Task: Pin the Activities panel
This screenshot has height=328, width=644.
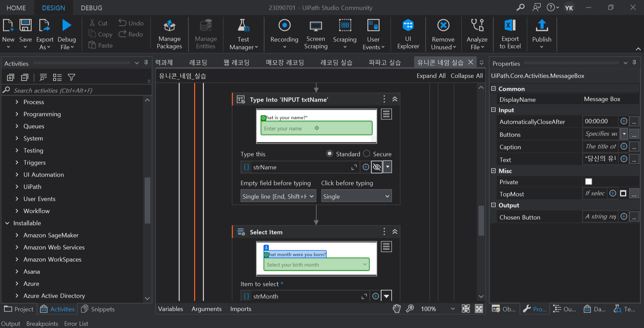Action: pos(146,63)
